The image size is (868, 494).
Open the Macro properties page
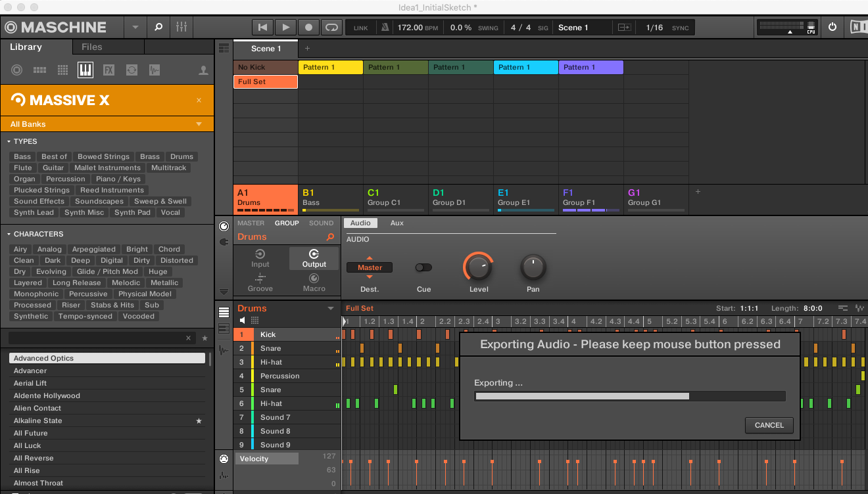pos(314,282)
